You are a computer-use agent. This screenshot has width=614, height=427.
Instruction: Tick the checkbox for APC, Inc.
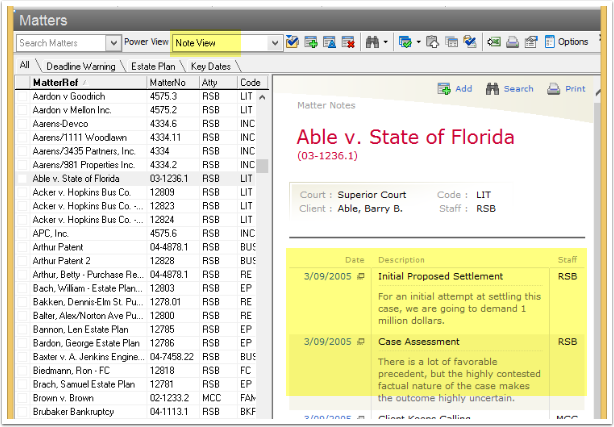tap(23, 233)
